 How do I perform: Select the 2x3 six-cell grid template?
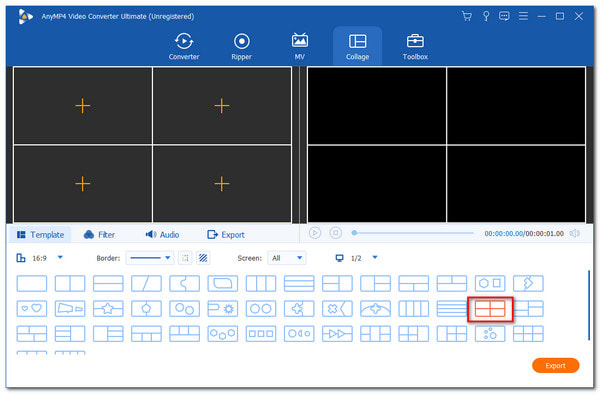click(x=528, y=334)
